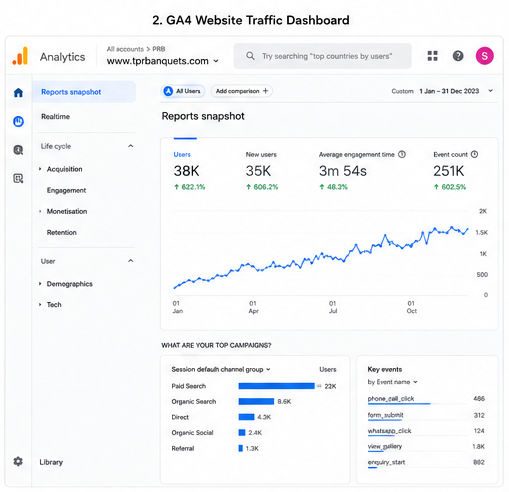Select the Users metric tab
The height and width of the screenshot is (492, 509).
click(189, 171)
